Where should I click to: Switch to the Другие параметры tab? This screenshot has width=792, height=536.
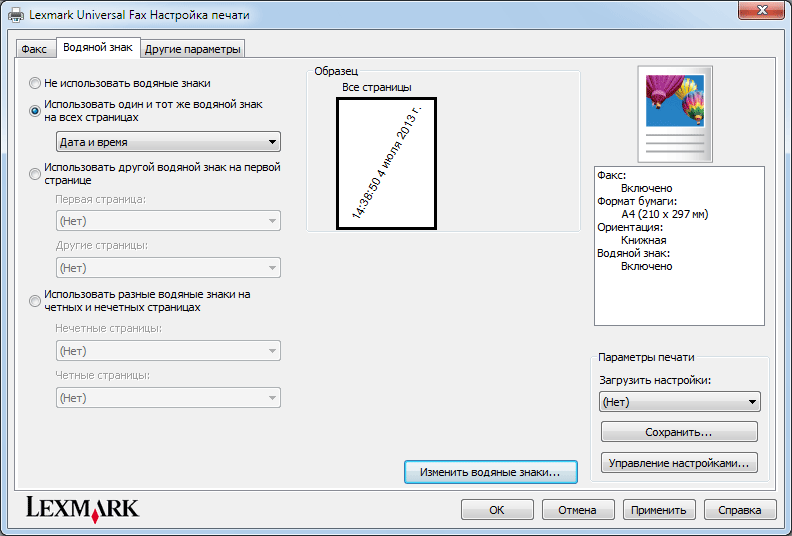pyautogui.click(x=192, y=49)
